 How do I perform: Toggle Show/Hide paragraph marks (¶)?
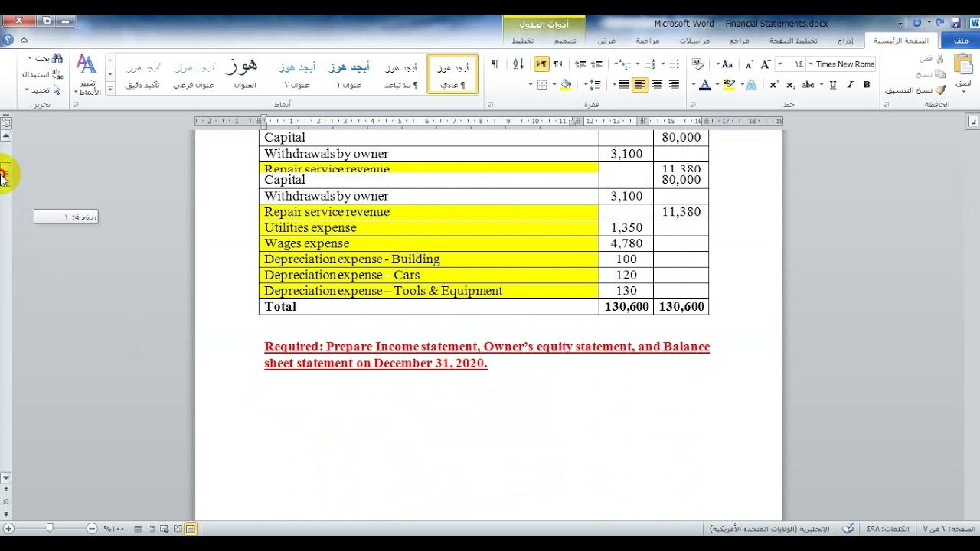tap(495, 64)
